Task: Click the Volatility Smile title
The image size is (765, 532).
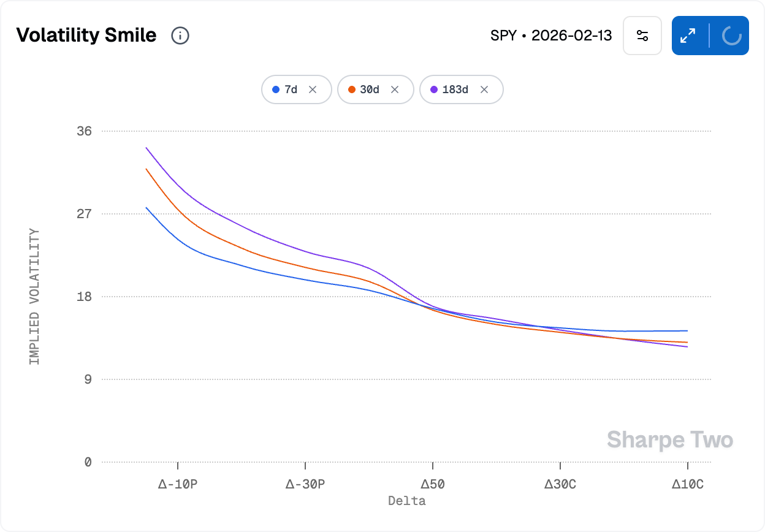Action: [86, 35]
